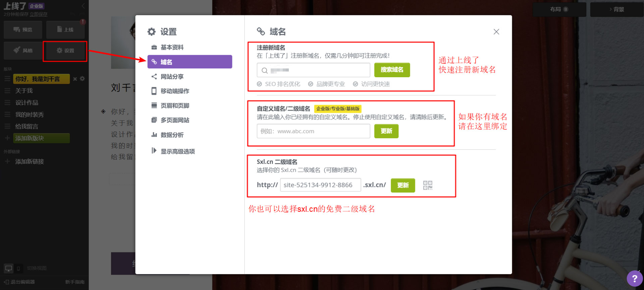This screenshot has height=290, width=644.
Task: Switch to mobile view icon
Action: pos(18,269)
